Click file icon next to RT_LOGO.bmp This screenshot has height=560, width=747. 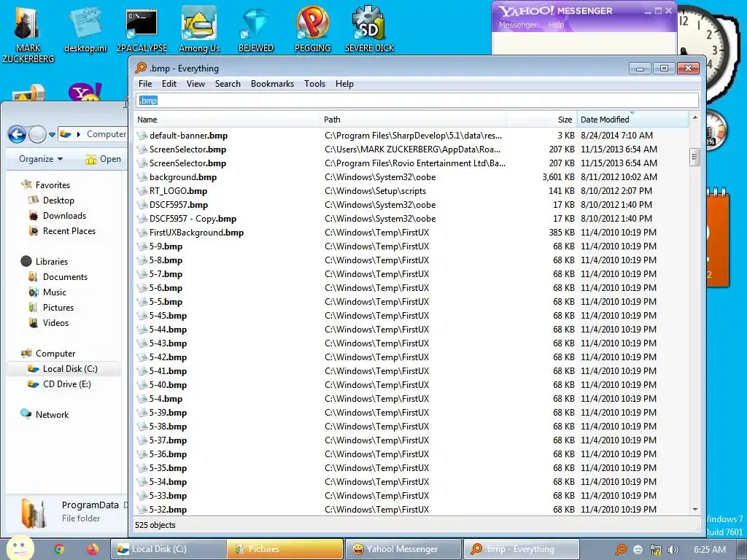tap(142, 191)
